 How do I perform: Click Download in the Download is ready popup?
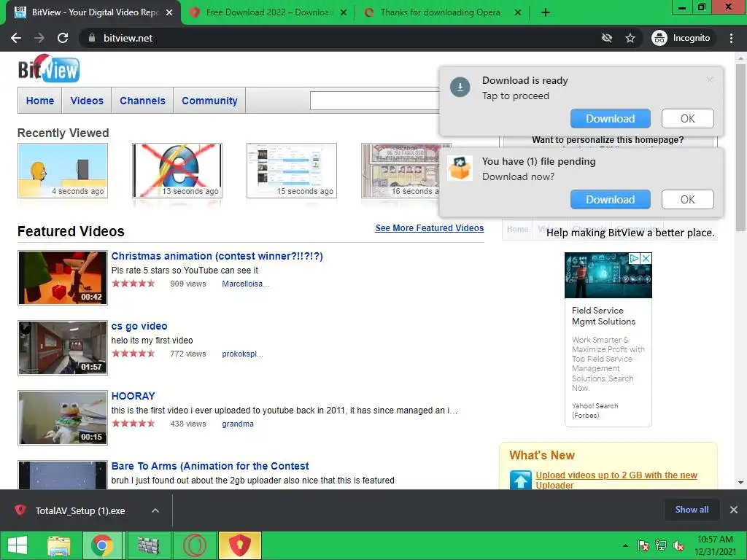[x=611, y=119]
